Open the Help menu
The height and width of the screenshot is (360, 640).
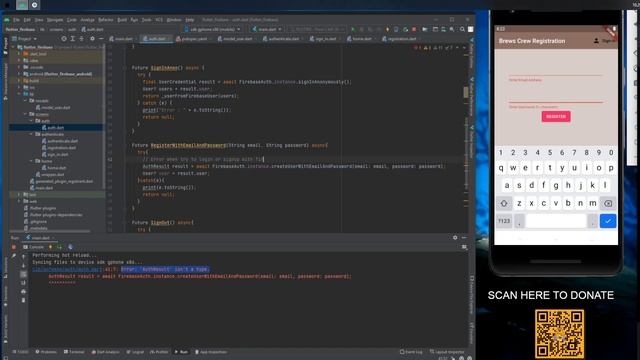point(190,20)
